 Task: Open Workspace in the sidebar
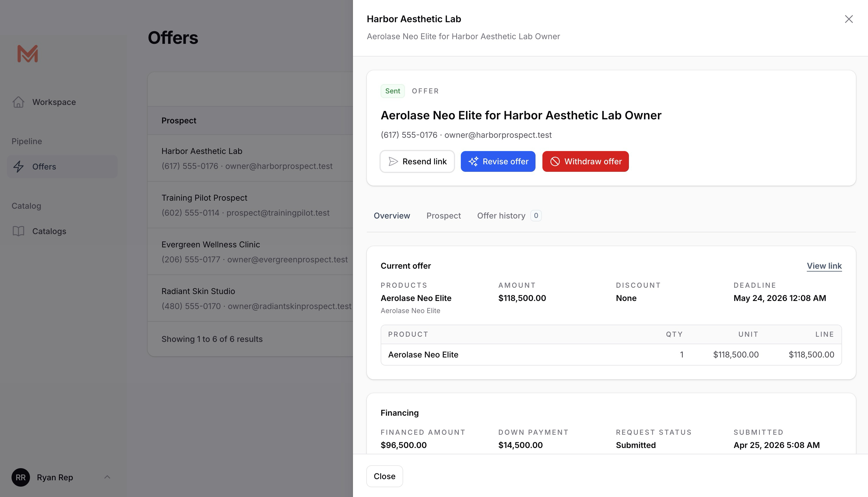[x=62, y=102]
